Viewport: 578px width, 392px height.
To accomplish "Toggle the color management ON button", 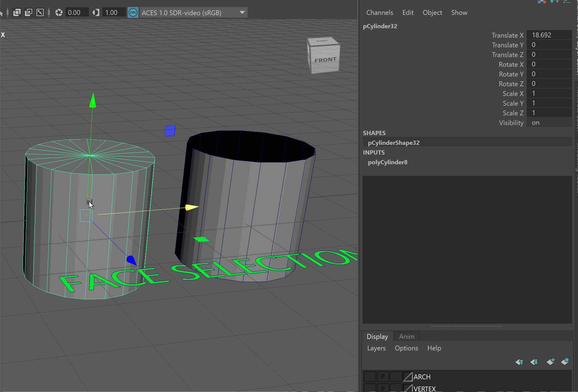I will pos(133,12).
